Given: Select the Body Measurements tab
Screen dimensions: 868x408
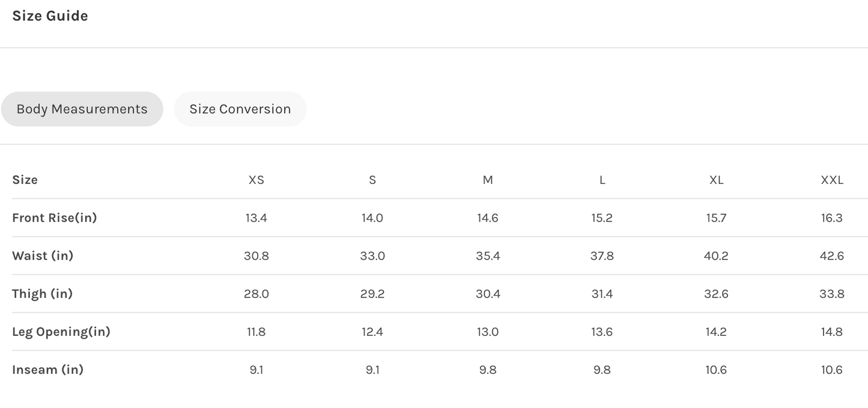Looking at the screenshot, I should coord(82,109).
